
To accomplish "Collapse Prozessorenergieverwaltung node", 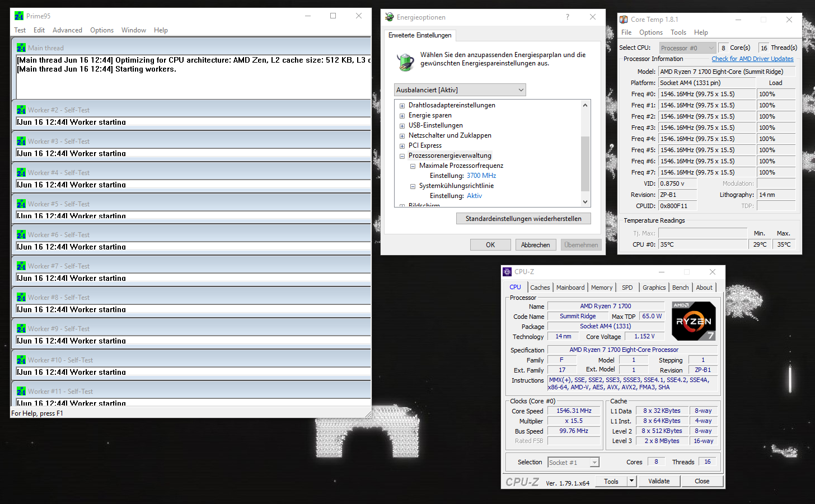I will click(402, 156).
